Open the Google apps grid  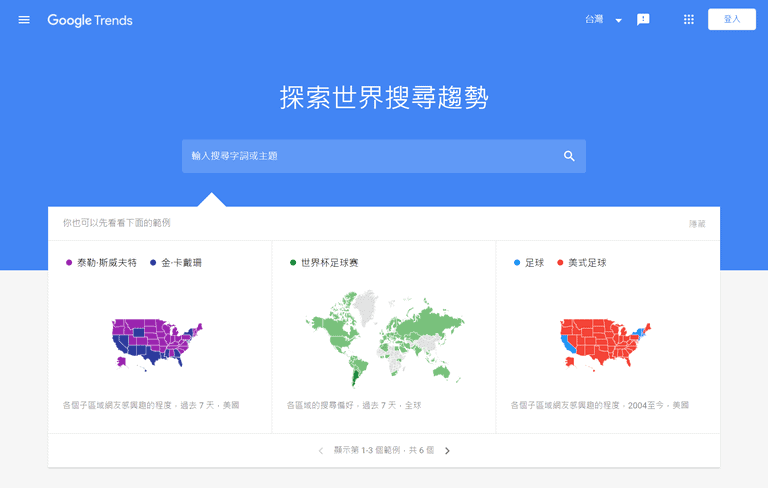point(689,20)
